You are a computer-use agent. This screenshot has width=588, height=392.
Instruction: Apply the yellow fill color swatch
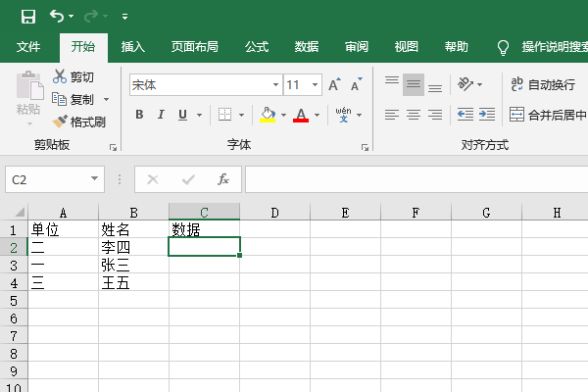268,115
